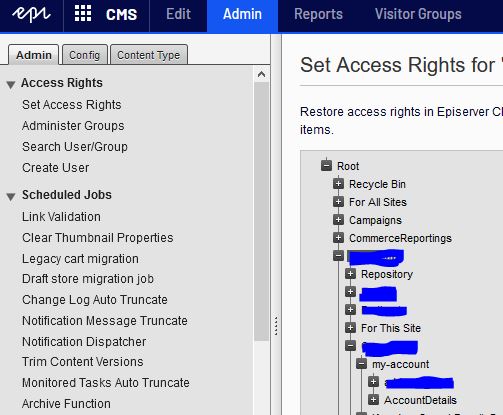Open Create User page
This screenshot has width=503, height=415.
[x=56, y=168]
